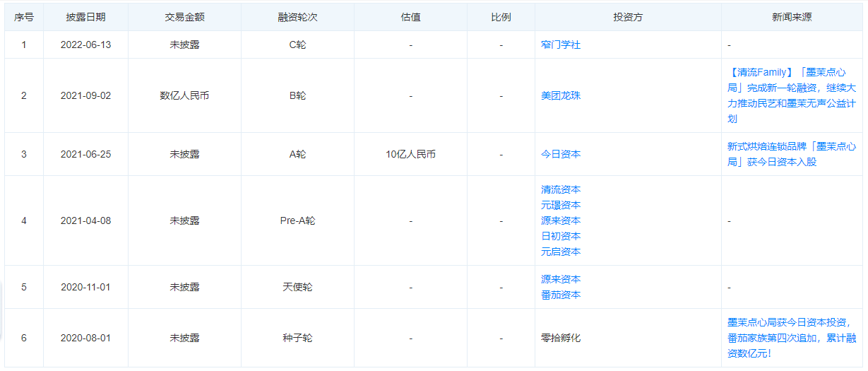Screen dimensions: 868x371
Task: Open investor link 番茄资本
Action: pyautogui.click(x=561, y=295)
